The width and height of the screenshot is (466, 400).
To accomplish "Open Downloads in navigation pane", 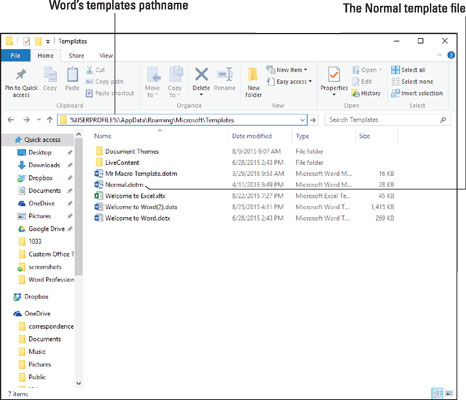I will click(x=39, y=165).
